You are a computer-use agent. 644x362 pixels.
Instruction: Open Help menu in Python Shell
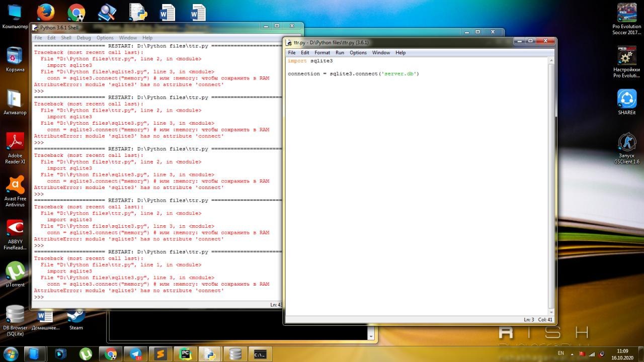147,38
